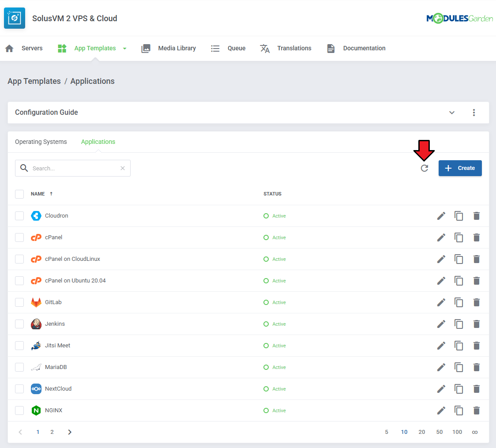Click the trash icon for NGINX
The image size is (496, 448).
point(476,410)
